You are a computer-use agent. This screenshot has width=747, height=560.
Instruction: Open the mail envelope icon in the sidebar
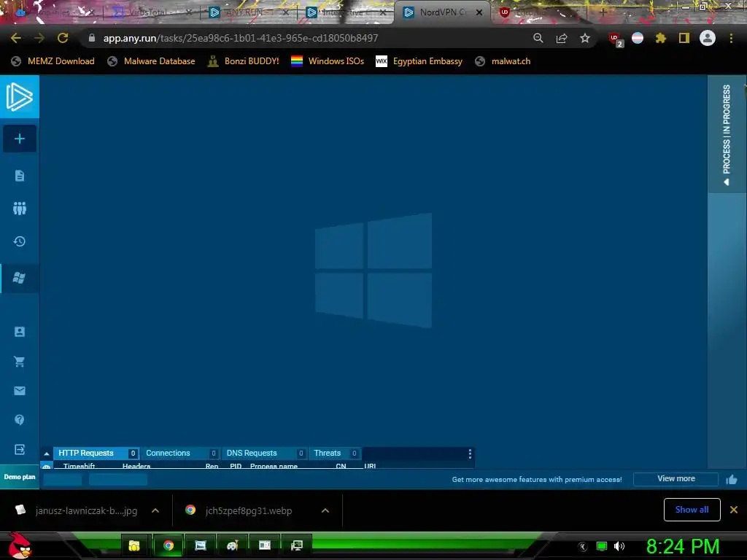(20, 391)
